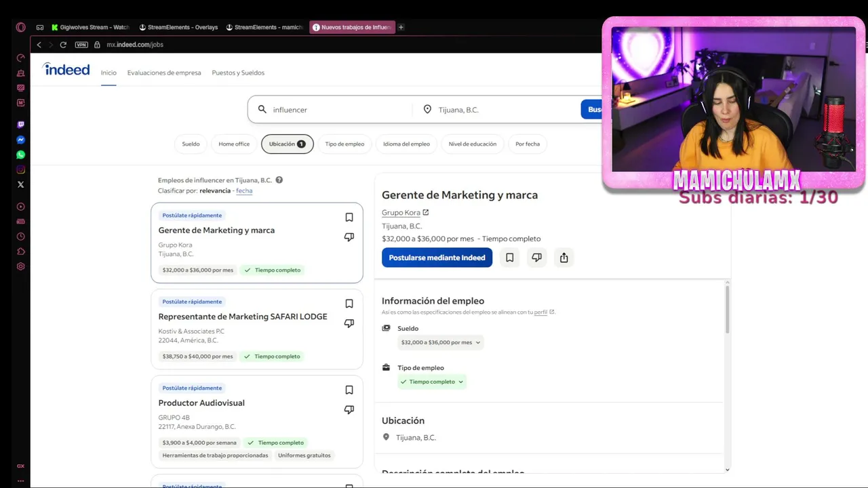Go to Indeed Inicio
868x488 pixels.
108,73
